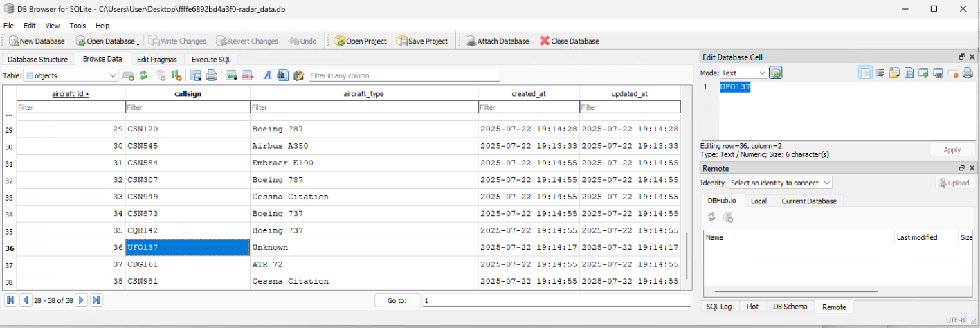Screen dimensions: 980x328
Task: Jump to the first page of records
Action: [11, 300]
